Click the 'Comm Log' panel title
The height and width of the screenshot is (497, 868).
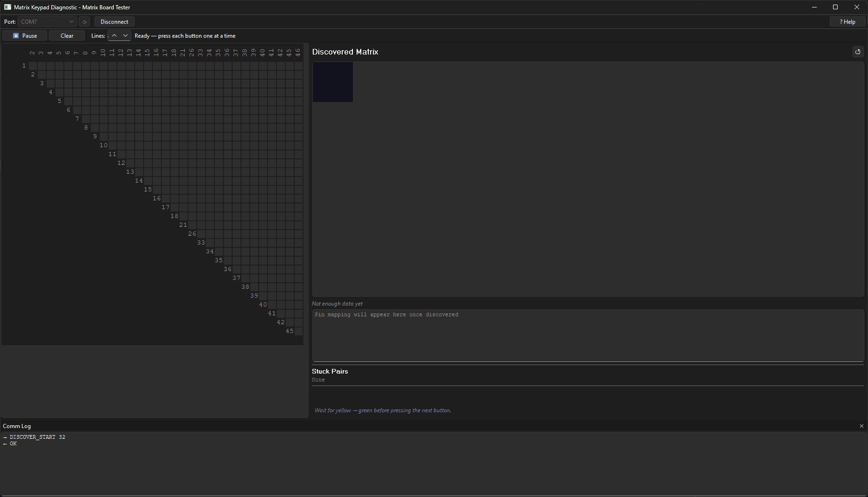coord(17,426)
